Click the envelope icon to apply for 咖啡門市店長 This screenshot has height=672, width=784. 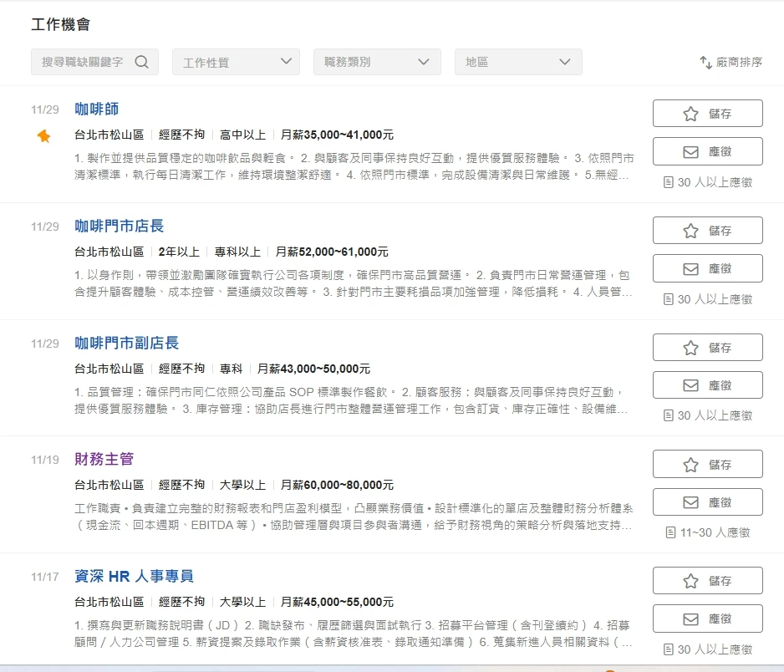point(690,269)
